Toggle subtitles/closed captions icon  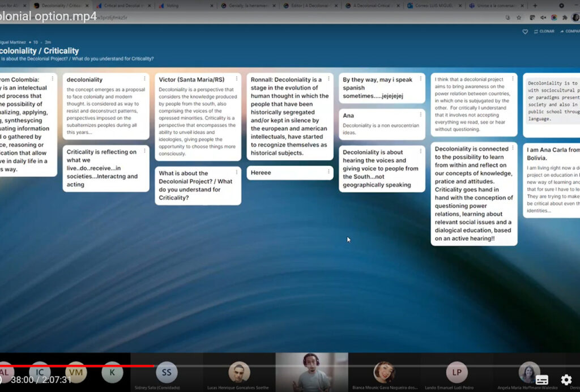click(x=542, y=380)
